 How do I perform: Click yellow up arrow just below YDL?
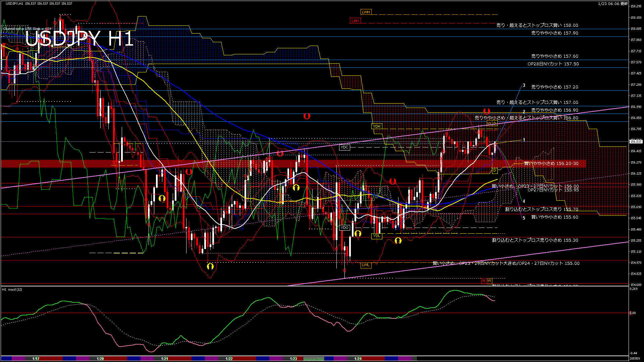point(398,241)
